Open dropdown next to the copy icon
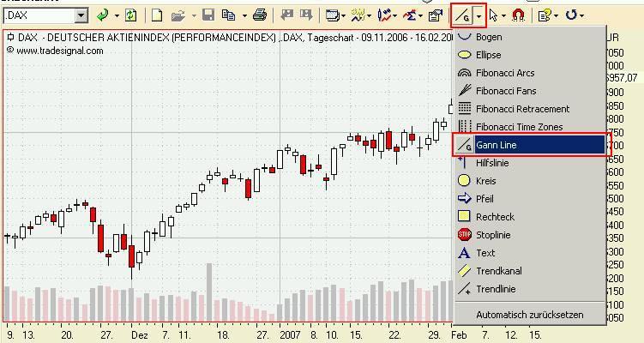The image size is (644, 343). click(244, 16)
